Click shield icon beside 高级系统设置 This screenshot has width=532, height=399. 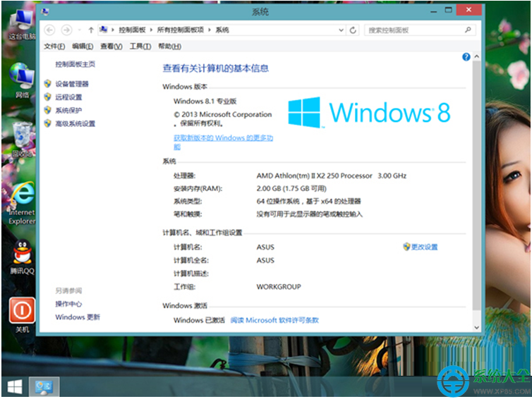48,123
